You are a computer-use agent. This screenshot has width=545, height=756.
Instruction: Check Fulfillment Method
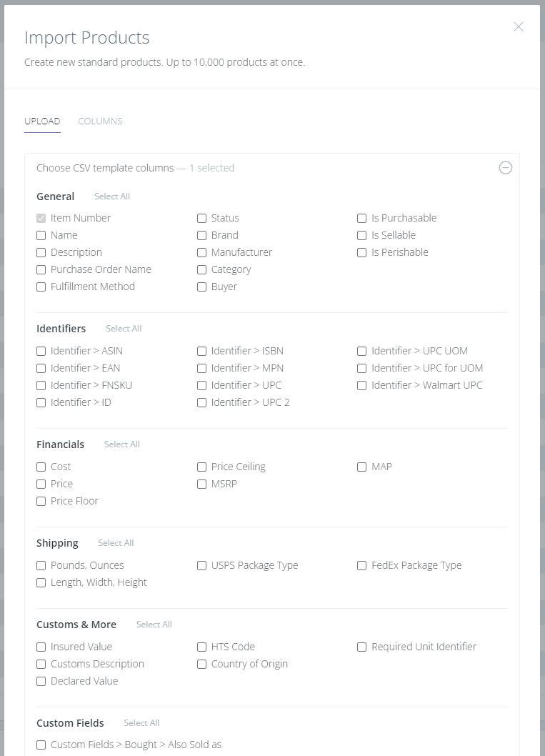pyautogui.click(x=41, y=287)
